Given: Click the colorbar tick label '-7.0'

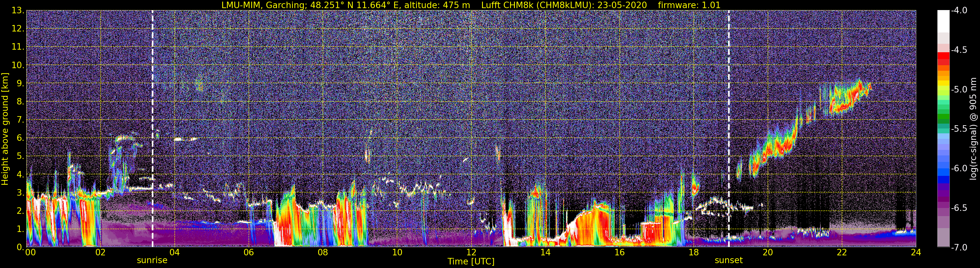Looking at the screenshot, I should click(959, 248).
